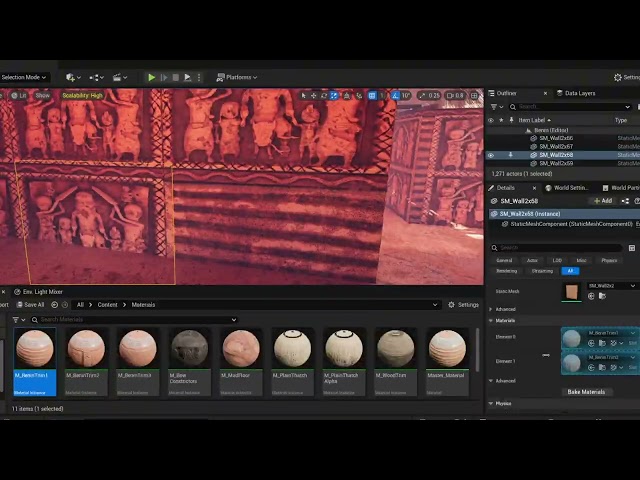The height and width of the screenshot is (480, 640).
Task: Open the cinematics clapperboard toolbar icon
Action: (x=120, y=77)
